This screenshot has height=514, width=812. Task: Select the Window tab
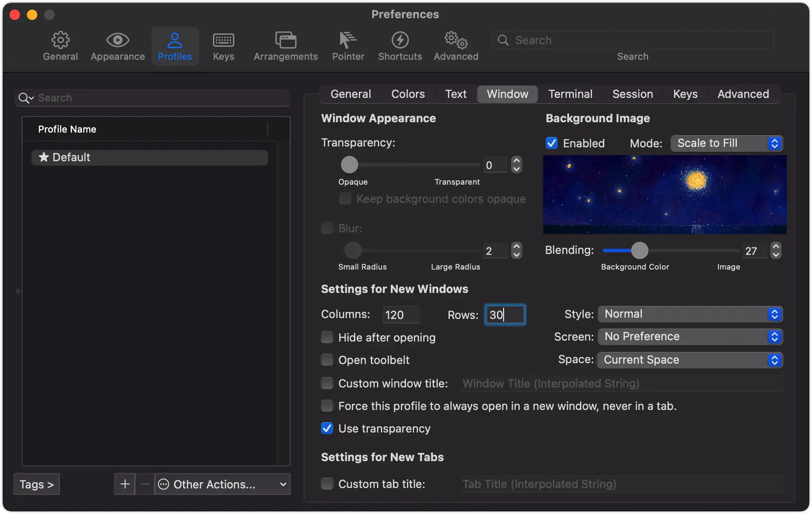507,94
